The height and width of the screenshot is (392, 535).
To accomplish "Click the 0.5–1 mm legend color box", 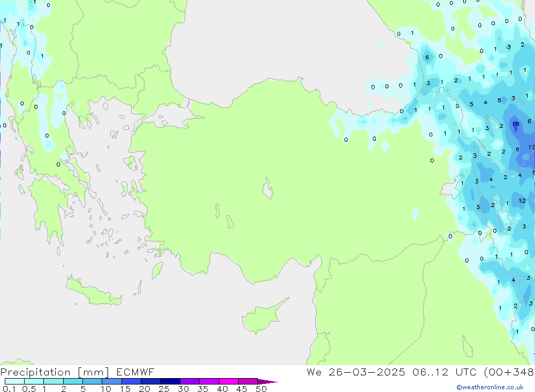I will (x=34, y=381).
